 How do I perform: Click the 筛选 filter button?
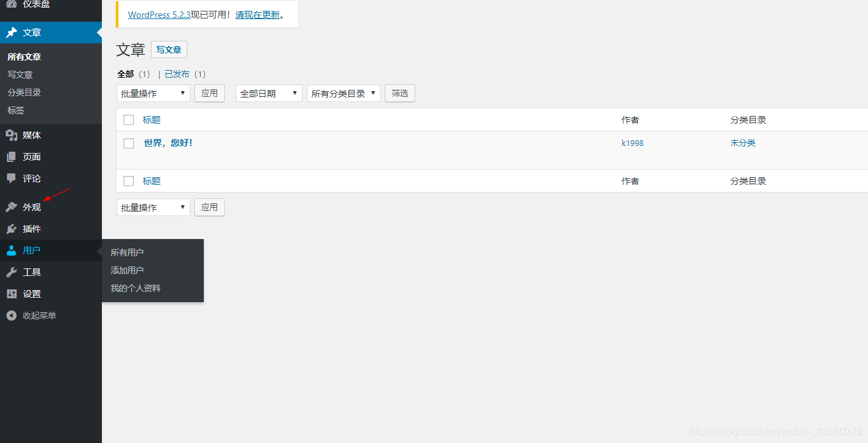click(400, 93)
